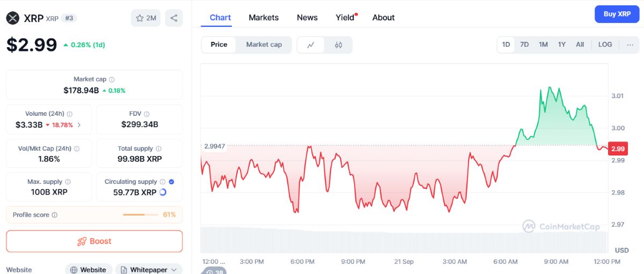Click the Buy XRP button

click(x=617, y=14)
